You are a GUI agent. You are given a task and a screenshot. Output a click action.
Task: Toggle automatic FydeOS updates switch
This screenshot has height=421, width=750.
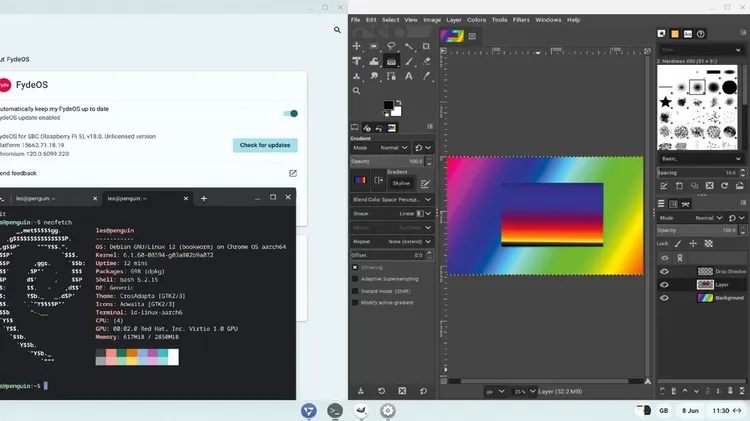click(x=290, y=113)
